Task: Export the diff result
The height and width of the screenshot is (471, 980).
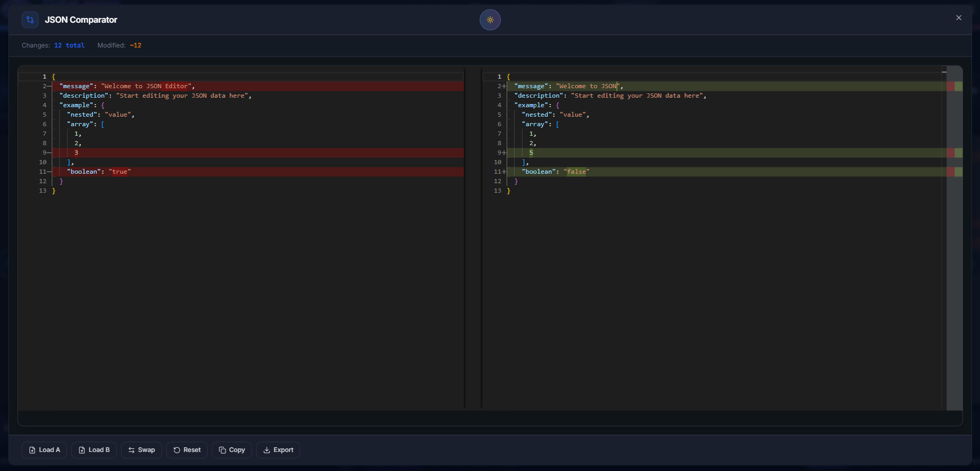Action: 278,450
